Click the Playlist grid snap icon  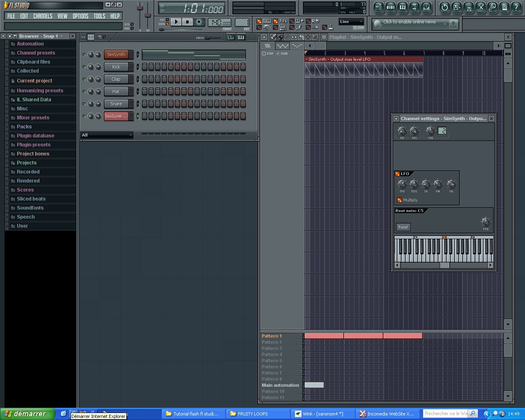point(324,37)
